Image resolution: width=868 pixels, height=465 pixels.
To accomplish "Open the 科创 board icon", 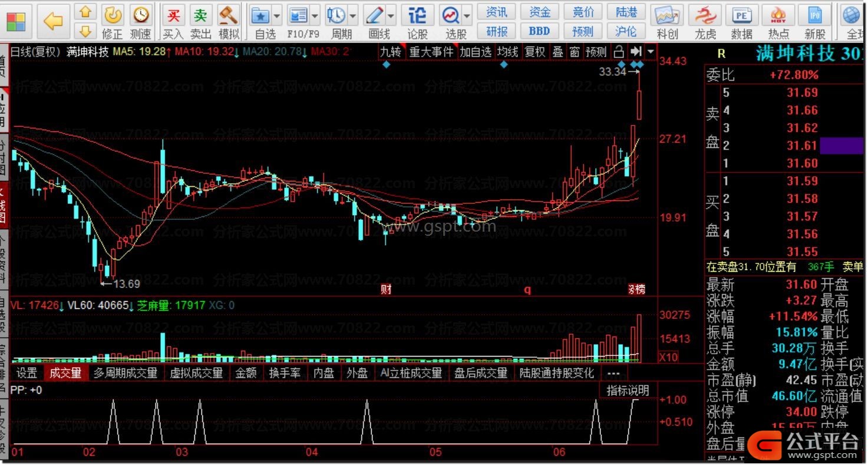I will coord(668,22).
